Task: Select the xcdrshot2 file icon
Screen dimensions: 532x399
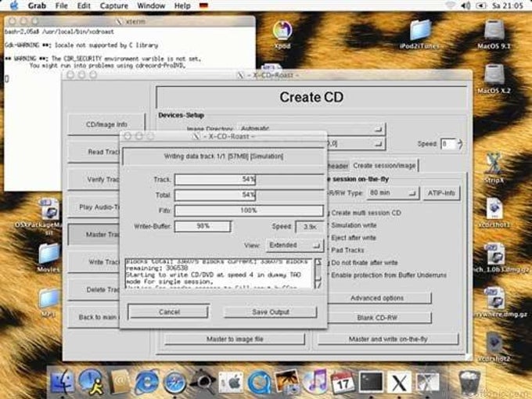Action: (494, 347)
